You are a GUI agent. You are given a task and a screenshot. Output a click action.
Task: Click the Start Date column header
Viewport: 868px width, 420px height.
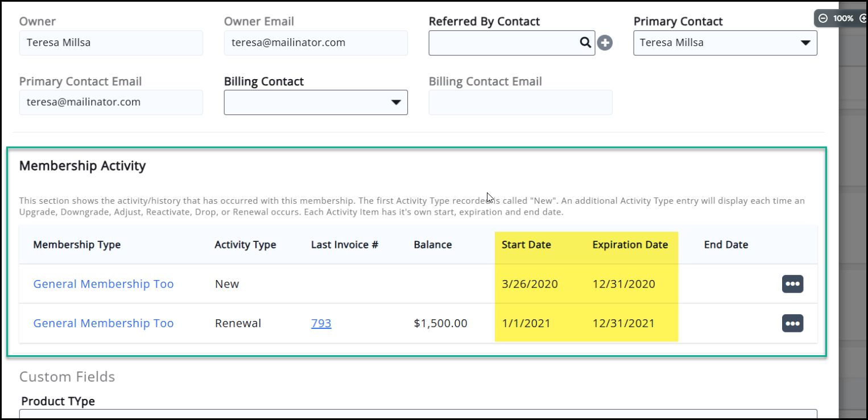526,245
